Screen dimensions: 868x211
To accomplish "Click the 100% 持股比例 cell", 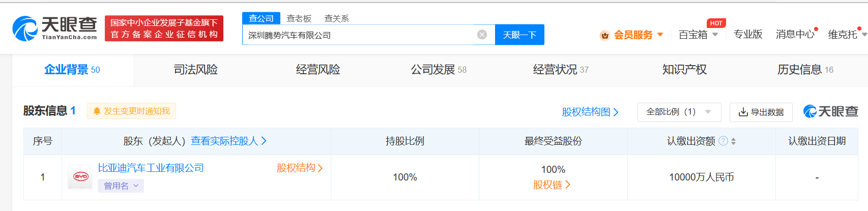I will pyautogui.click(x=405, y=177).
